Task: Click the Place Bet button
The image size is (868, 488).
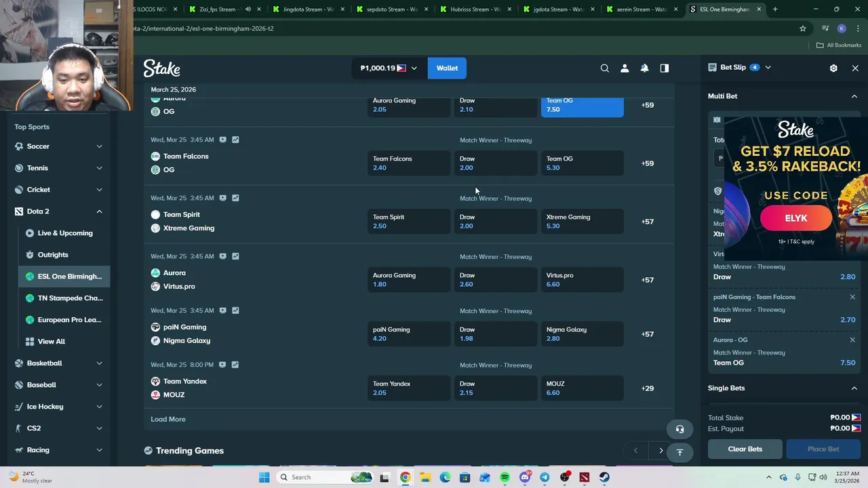Action: click(x=823, y=449)
